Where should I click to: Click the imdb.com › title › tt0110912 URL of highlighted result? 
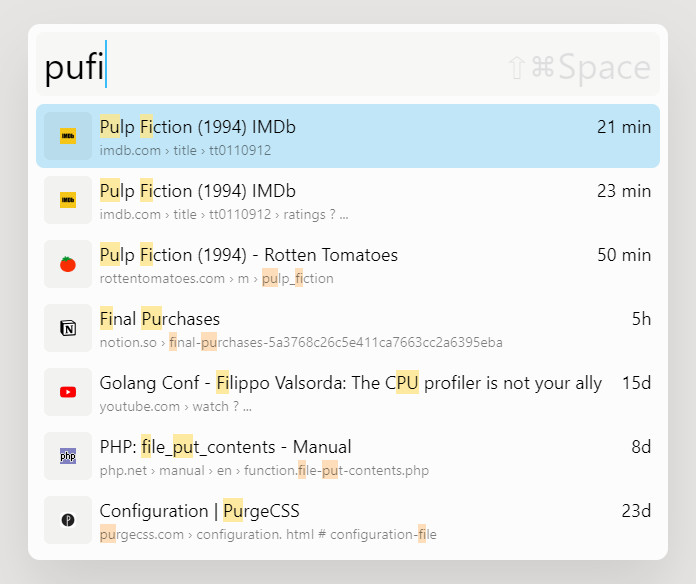point(185,150)
